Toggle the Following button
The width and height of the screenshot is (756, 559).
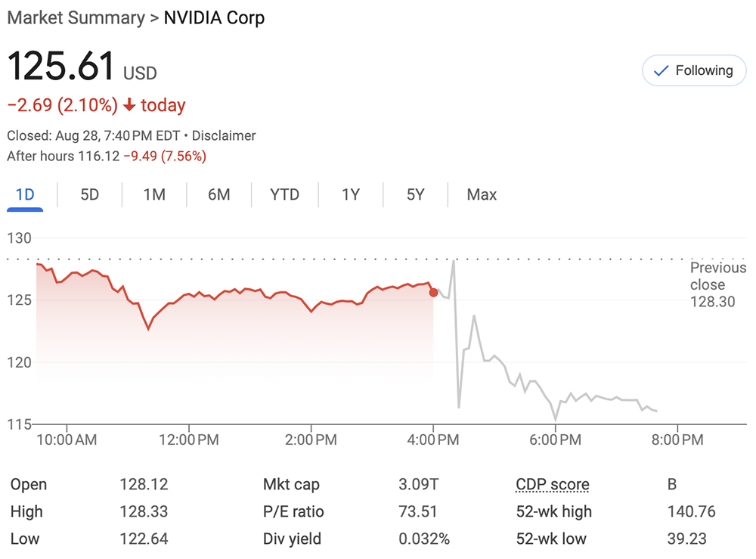tap(693, 70)
